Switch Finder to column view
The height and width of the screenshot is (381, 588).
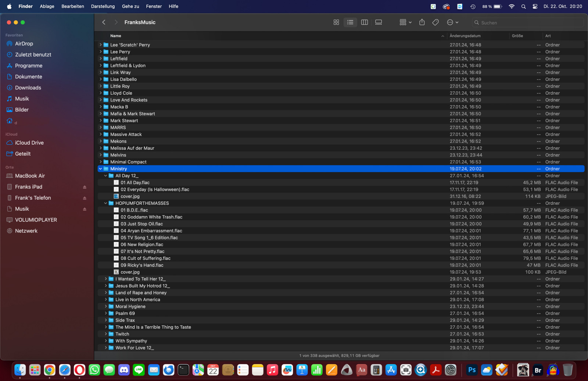click(365, 22)
